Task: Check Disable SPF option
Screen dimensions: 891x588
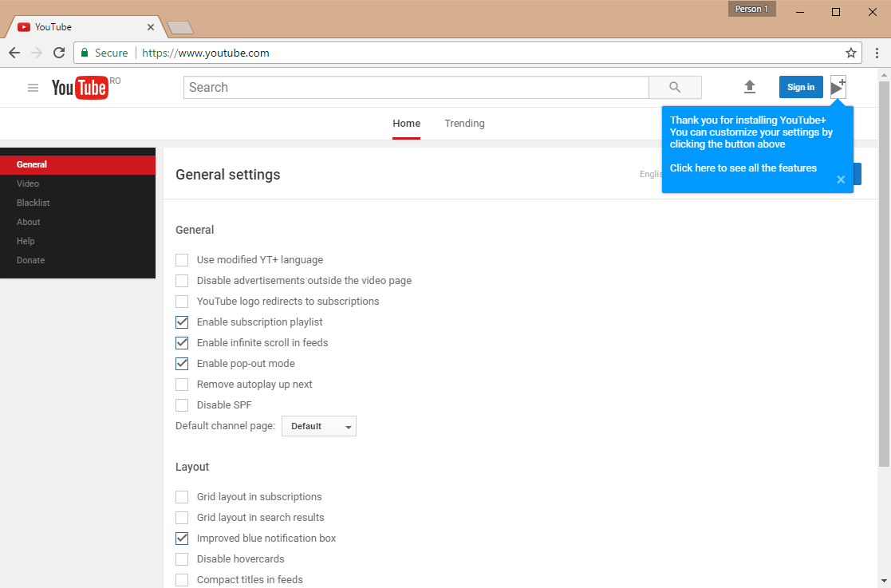Action: 182,405
